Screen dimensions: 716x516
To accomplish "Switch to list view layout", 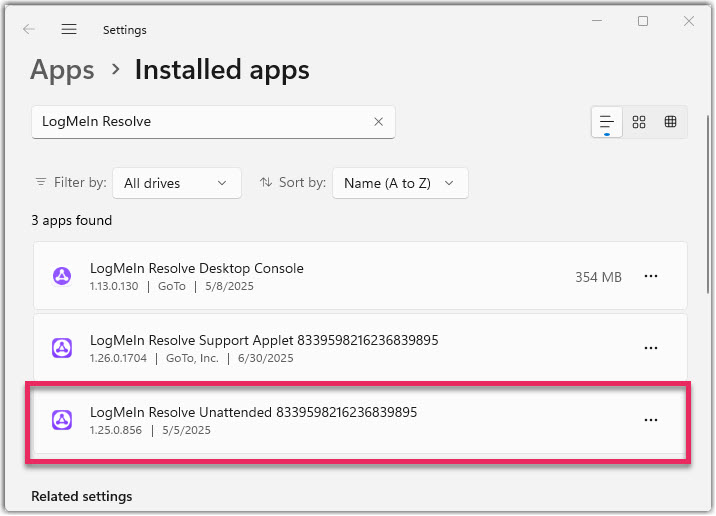I will pyautogui.click(x=606, y=122).
